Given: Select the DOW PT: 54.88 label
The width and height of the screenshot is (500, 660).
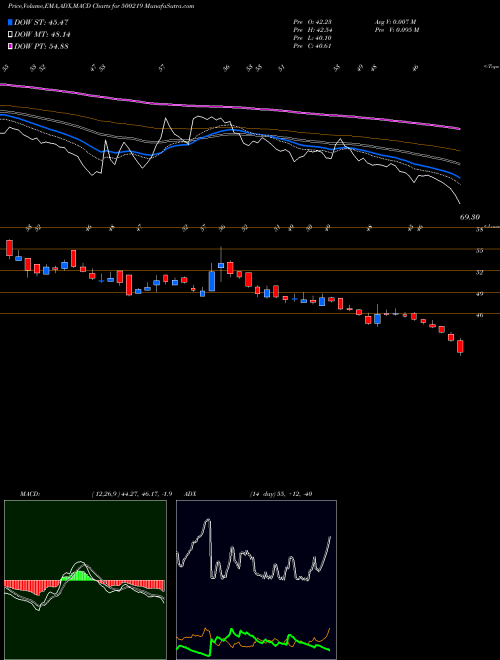Looking at the screenshot, I should 41,46.
